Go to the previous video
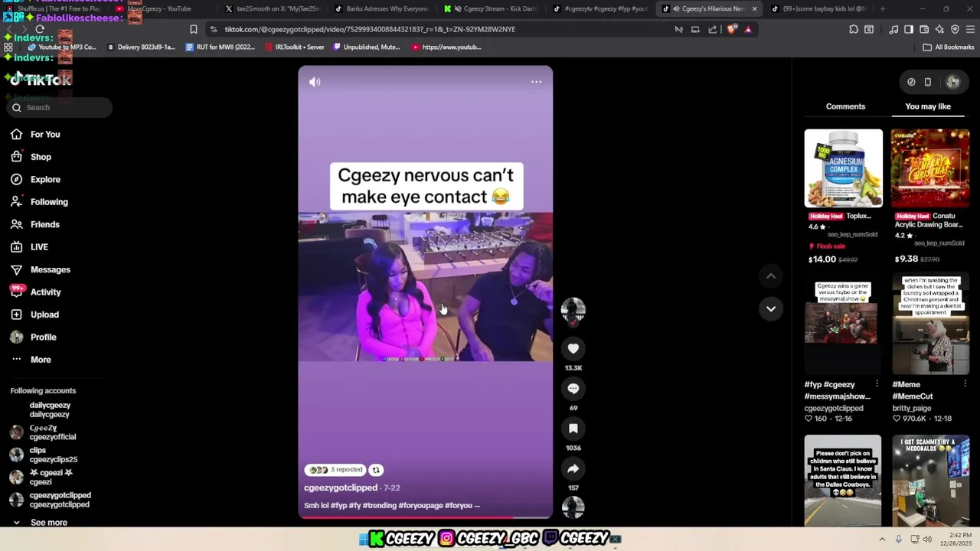 click(x=771, y=276)
